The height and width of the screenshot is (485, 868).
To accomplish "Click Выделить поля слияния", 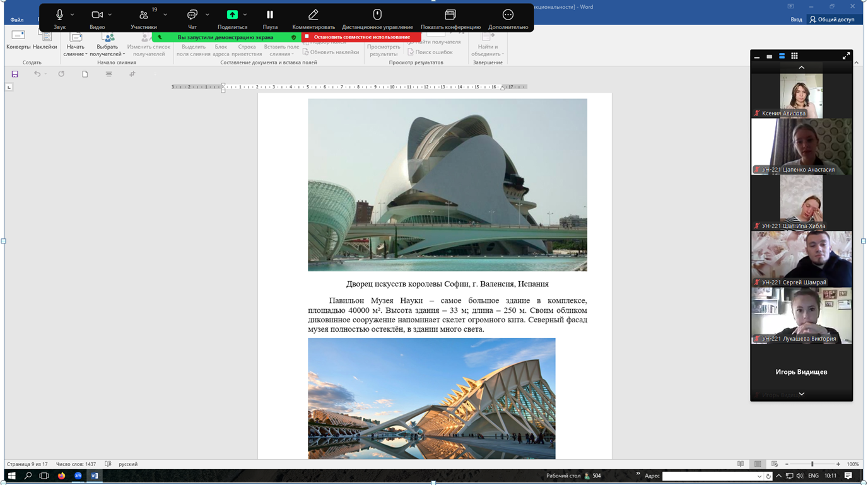I will (194, 50).
